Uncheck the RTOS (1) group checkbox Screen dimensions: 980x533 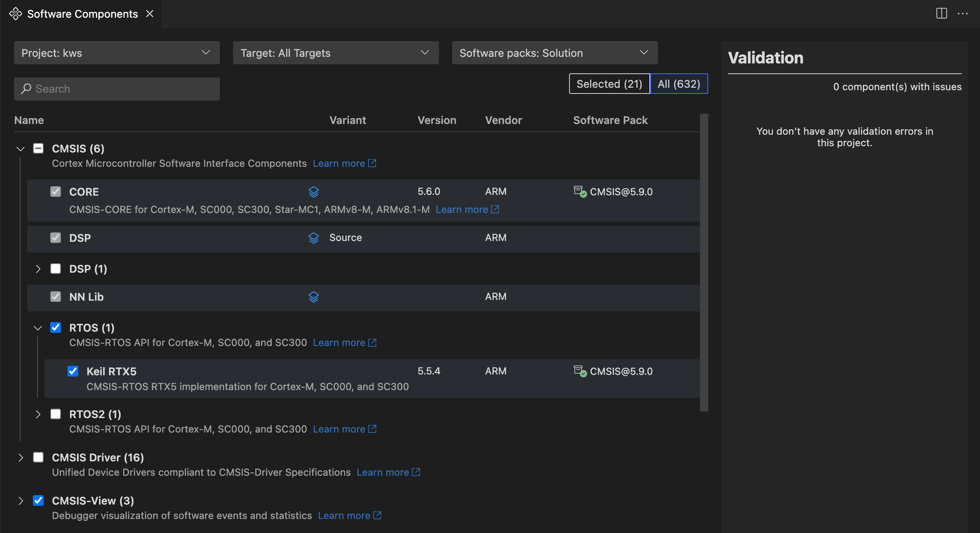coord(56,327)
